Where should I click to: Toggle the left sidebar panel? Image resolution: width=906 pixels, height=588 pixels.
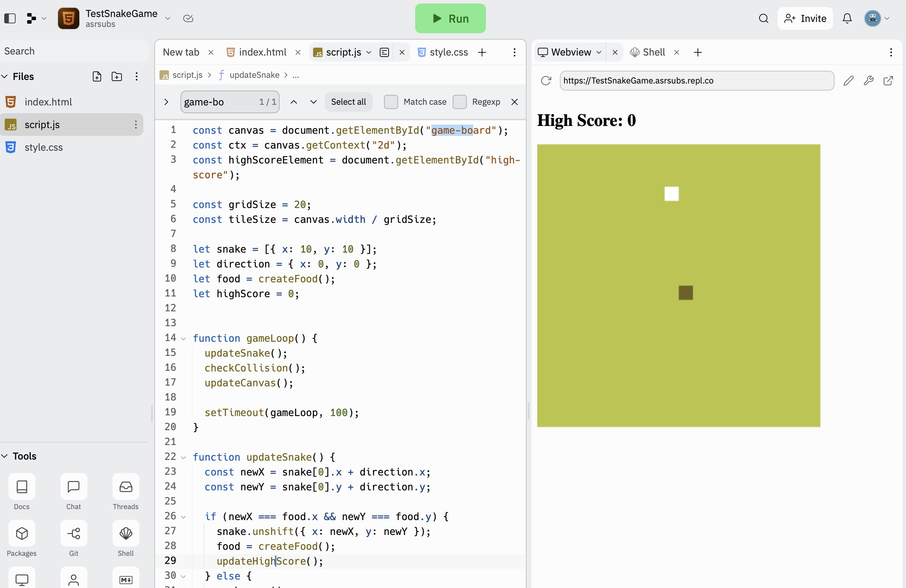pyautogui.click(x=10, y=18)
